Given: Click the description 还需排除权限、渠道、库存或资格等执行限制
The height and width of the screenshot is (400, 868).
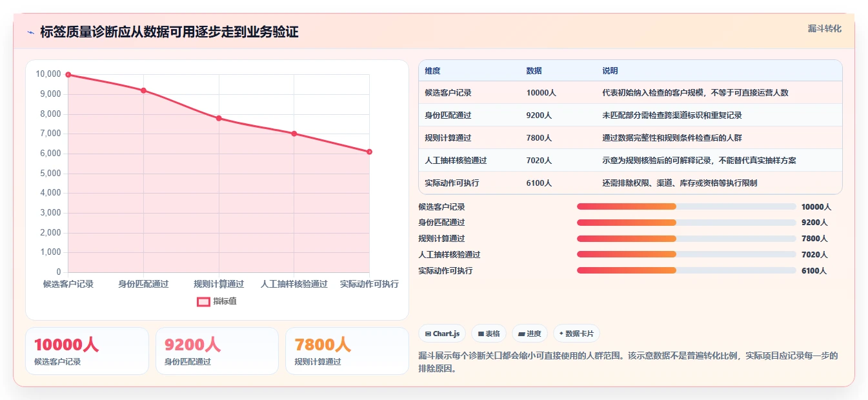Looking at the screenshot, I should pos(680,183).
